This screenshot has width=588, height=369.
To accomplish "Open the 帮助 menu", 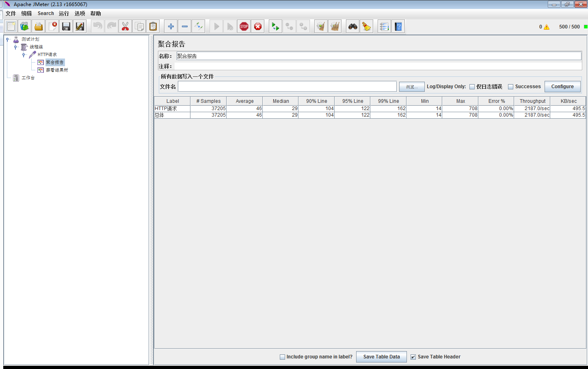I will click(96, 13).
